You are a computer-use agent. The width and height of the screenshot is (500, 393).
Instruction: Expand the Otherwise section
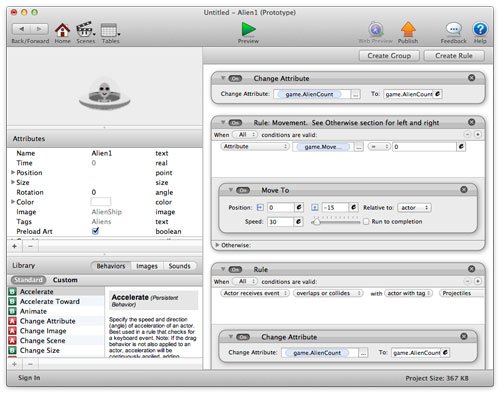(x=217, y=245)
